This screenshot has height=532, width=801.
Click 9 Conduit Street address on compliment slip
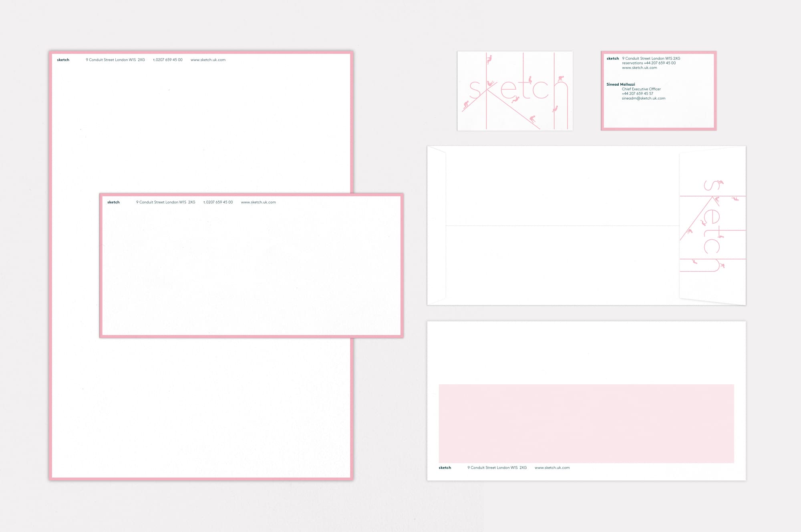[x=165, y=203]
